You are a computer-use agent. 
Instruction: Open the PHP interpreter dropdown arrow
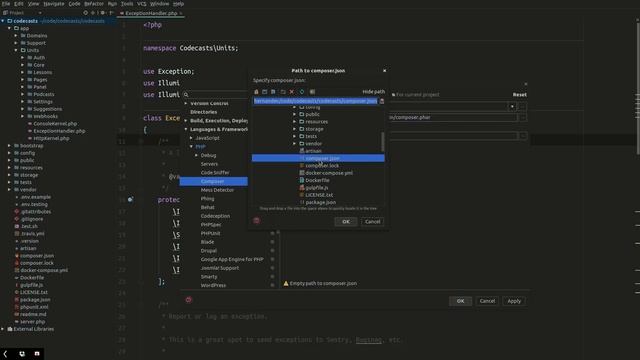pos(512,107)
